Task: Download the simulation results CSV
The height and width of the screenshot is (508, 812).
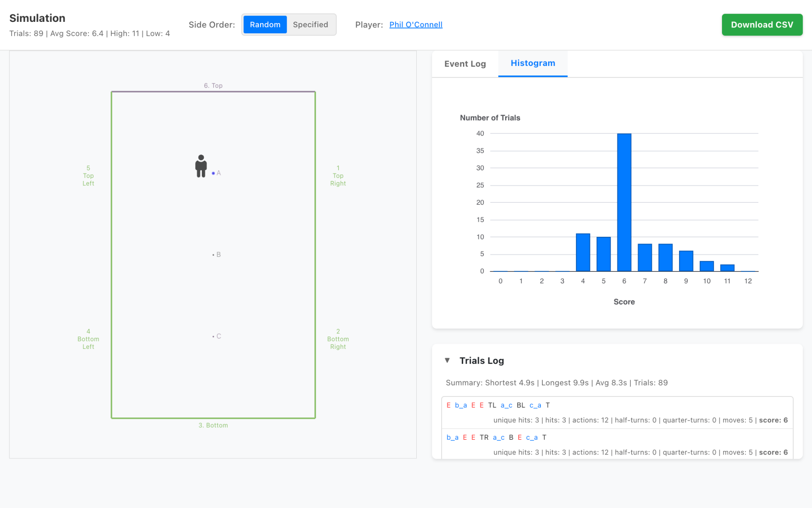Action: [x=762, y=24]
